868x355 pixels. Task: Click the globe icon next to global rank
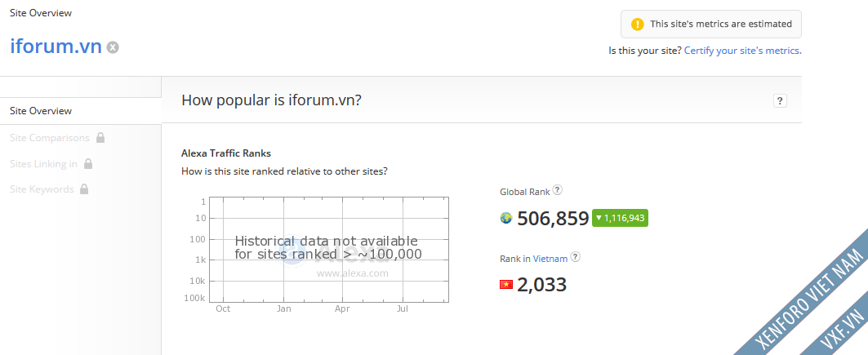[506, 218]
